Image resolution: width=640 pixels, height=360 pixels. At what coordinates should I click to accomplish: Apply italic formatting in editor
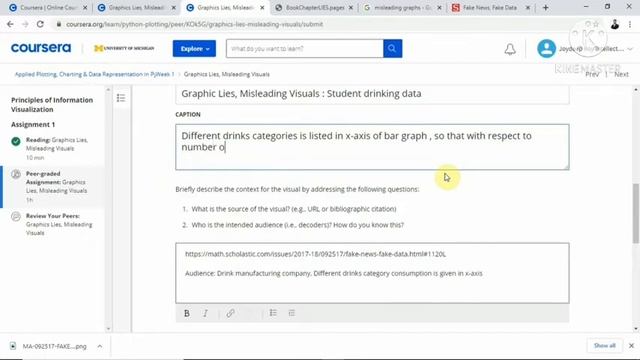pyautogui.click(x=205, y=313)
